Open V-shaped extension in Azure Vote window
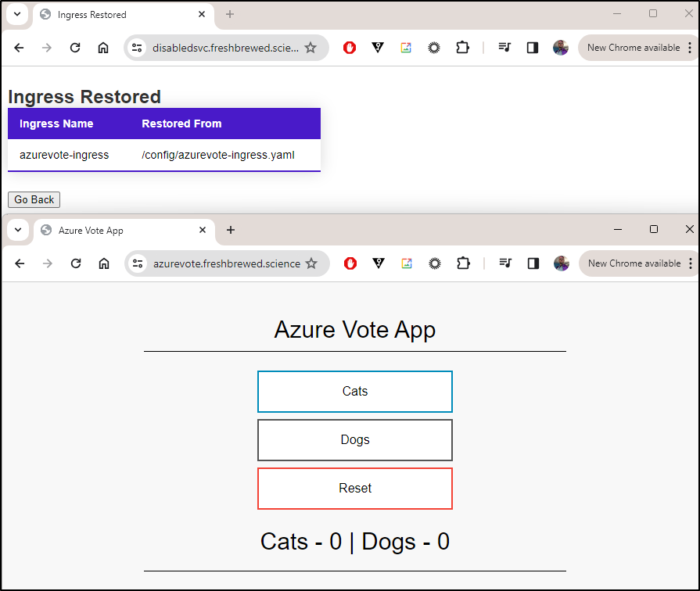Image resolution: width=700 pixels, height=591 pixels. (379, 263)
